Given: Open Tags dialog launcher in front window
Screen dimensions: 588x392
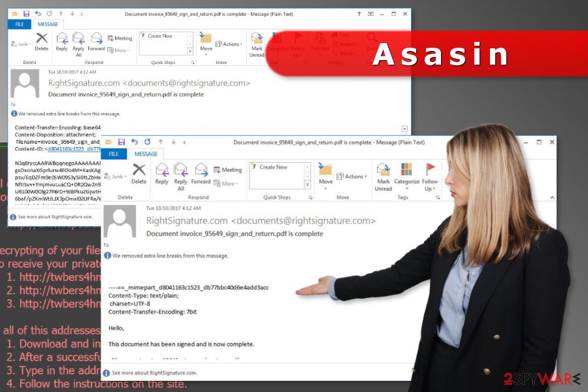Looking at the screenshot, I should pos(438,197).
